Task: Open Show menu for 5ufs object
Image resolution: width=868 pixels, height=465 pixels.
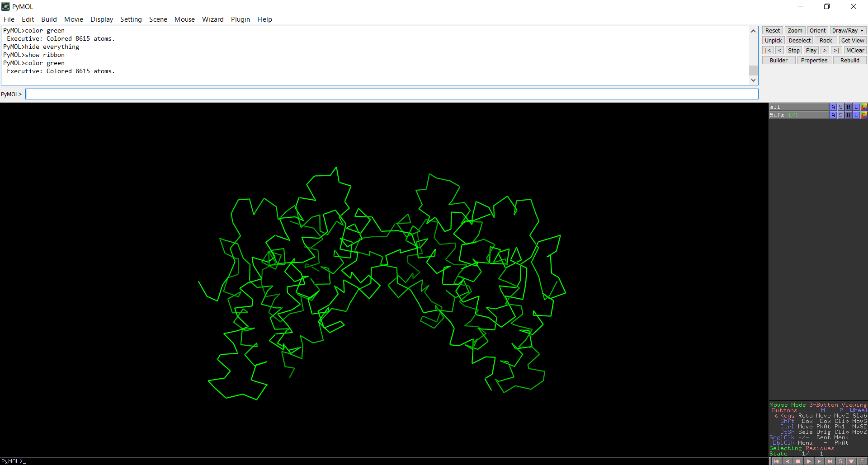Action: click(840, 115)
